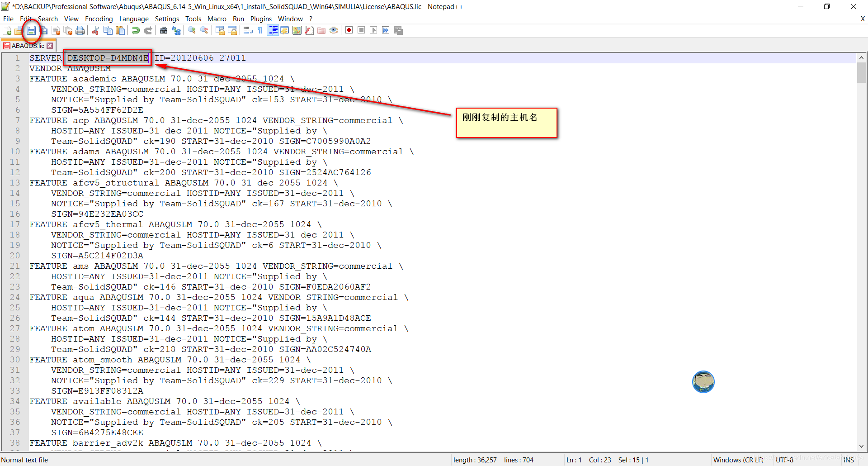Click the Replace toolbar icon
This screenshot has height=466, width=868.
(x=176, y=30)
